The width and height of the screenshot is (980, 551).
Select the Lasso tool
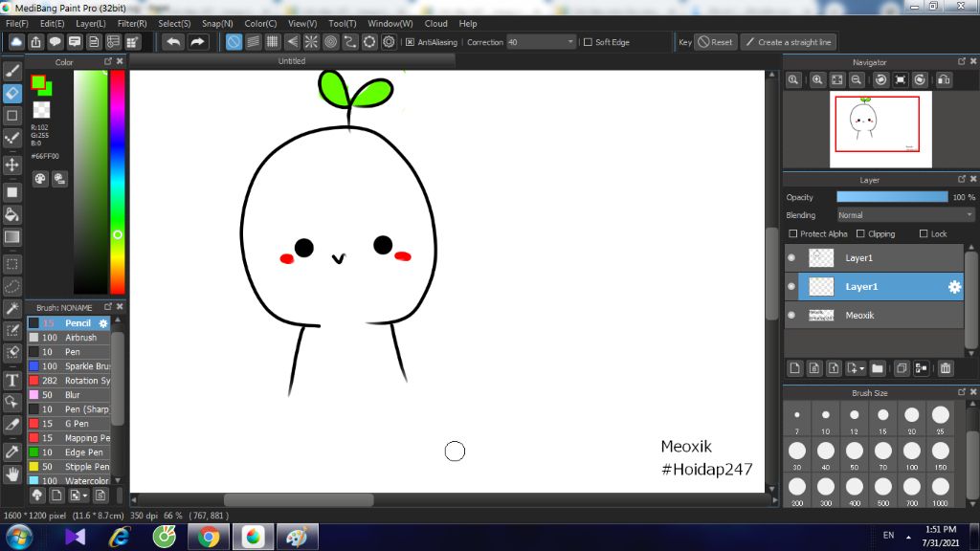pos(11,286)
